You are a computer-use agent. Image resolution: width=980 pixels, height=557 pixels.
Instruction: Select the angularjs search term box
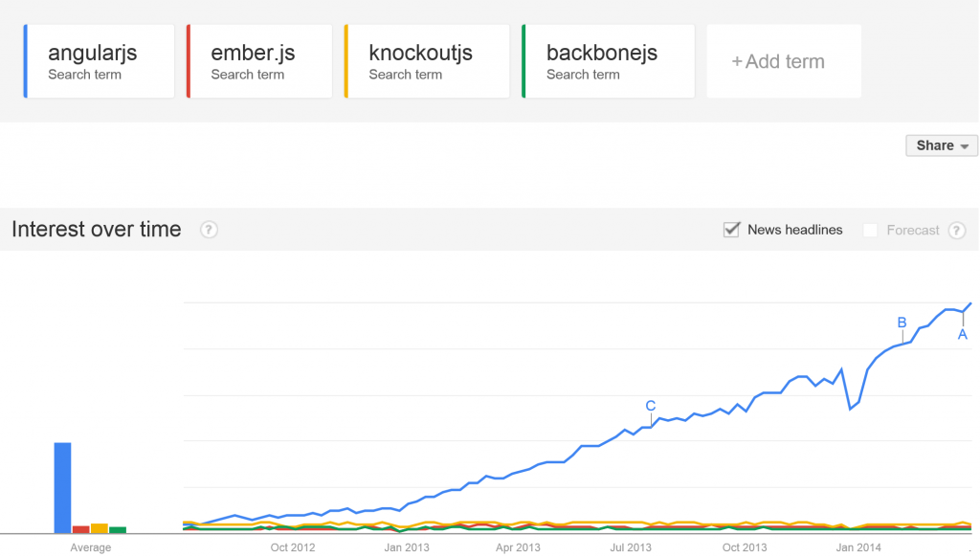pyautogui.click(x=99, y=61)
